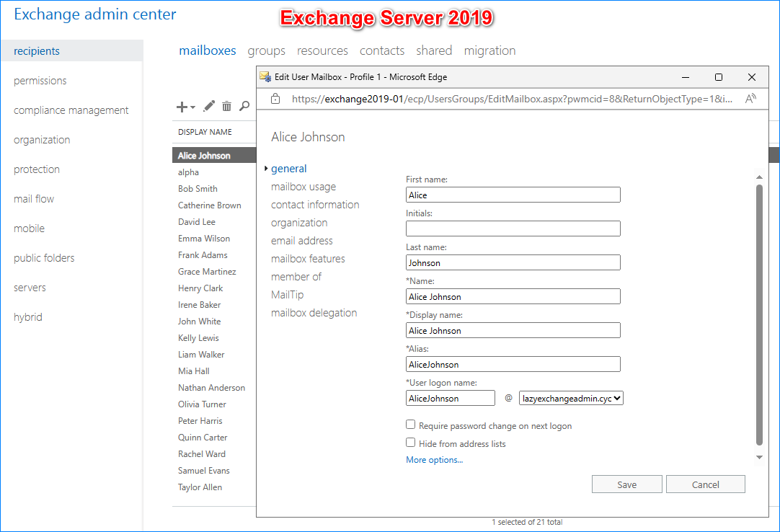Toggle Require password change on next logon
This screenshot has height=532, width=780.
tap(410, 425)
